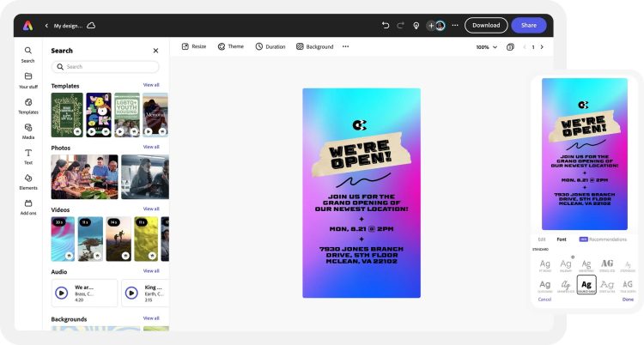Viewport: 644px width, 345px height.
Task: Switch to Edit tab in phone panel
Action: 542,239
